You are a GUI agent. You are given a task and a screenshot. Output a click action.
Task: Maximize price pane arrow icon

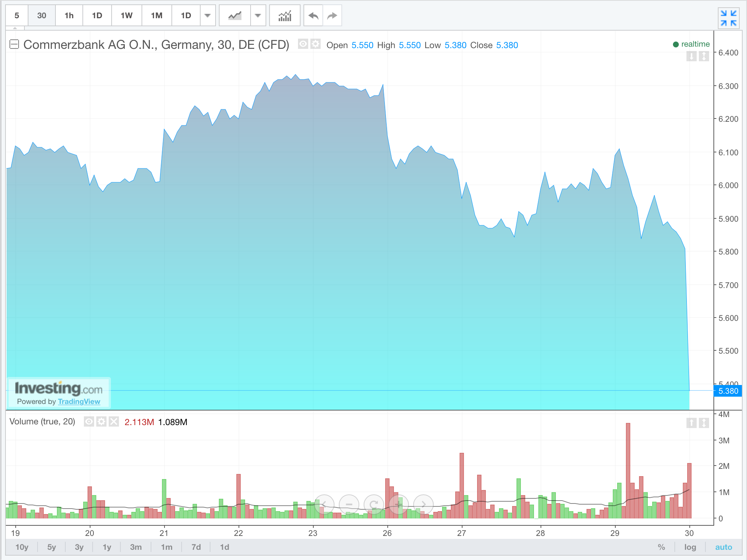[x=704, y=56]
